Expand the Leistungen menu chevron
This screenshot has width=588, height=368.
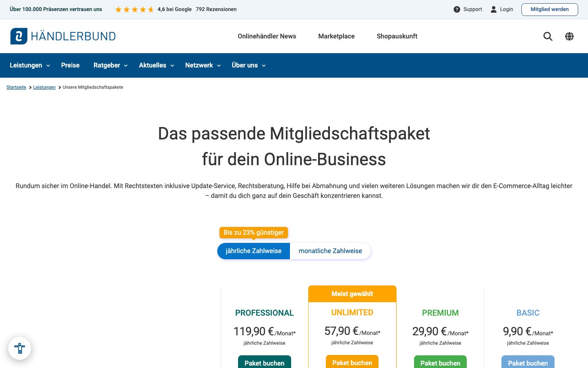pyautogui.click(x=48, y=65)
